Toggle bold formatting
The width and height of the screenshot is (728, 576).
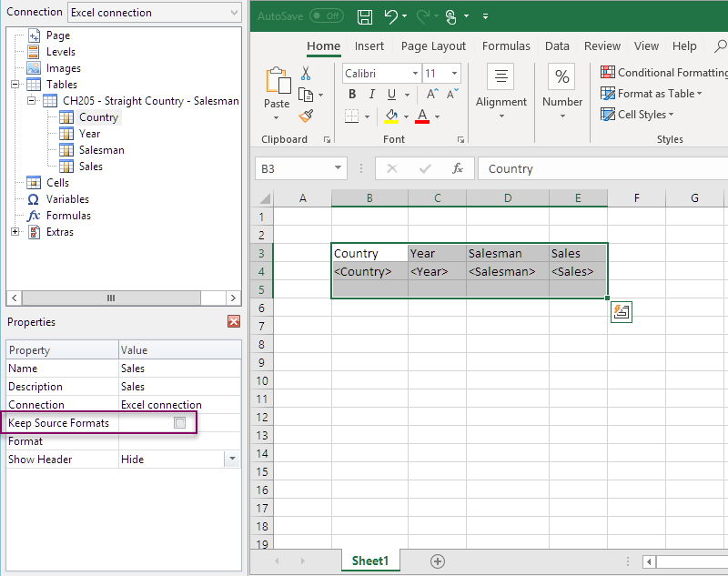point(352,94)
